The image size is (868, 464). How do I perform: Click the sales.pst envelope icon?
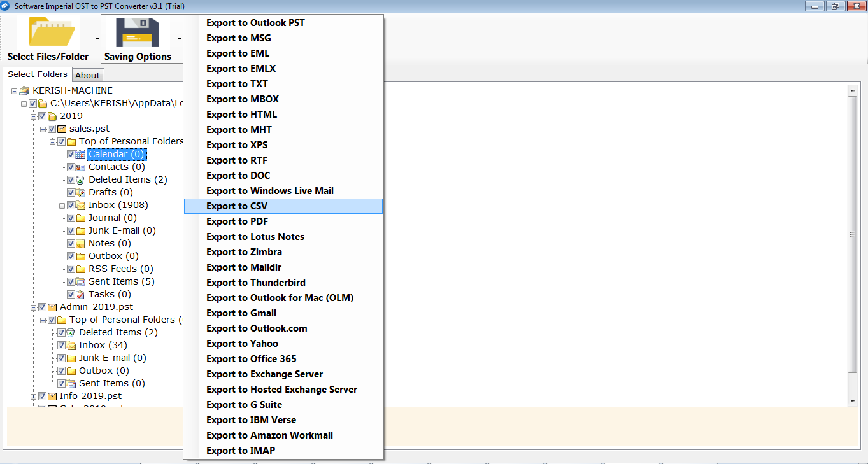tap(62, 129)
